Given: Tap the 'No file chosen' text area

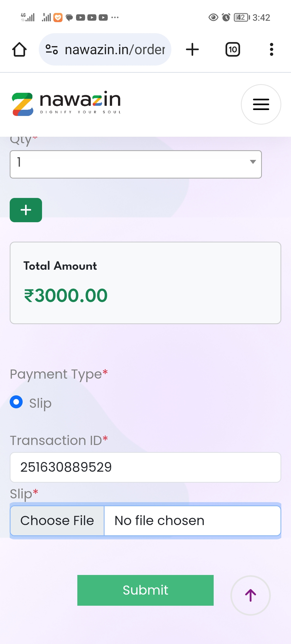Looking at the screenshot, I should [x=192, y=520].
